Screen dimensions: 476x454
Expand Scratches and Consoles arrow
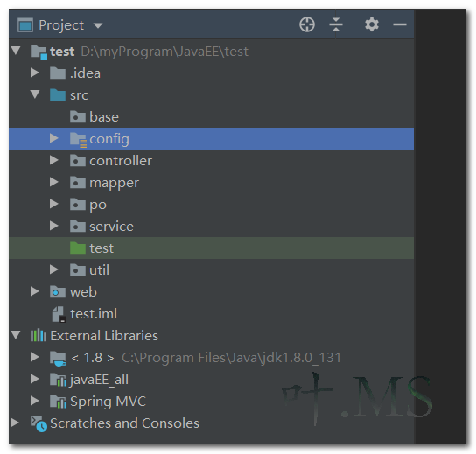coord(15,423)
